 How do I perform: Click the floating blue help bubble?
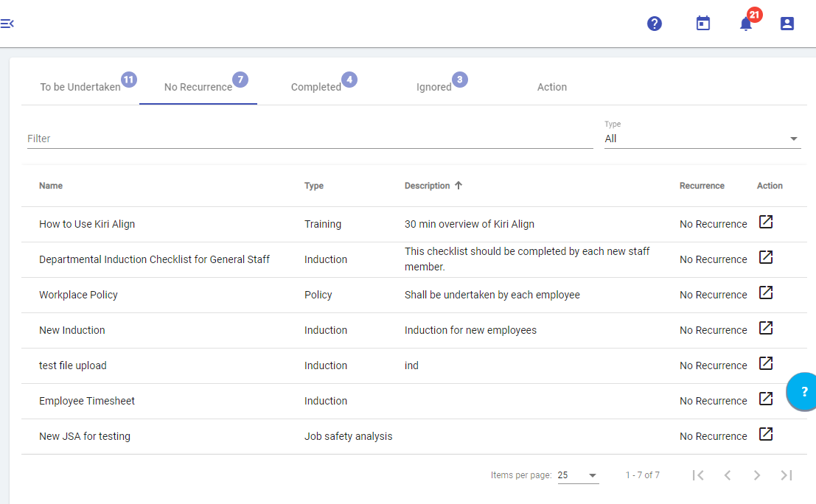click(802, 392)
